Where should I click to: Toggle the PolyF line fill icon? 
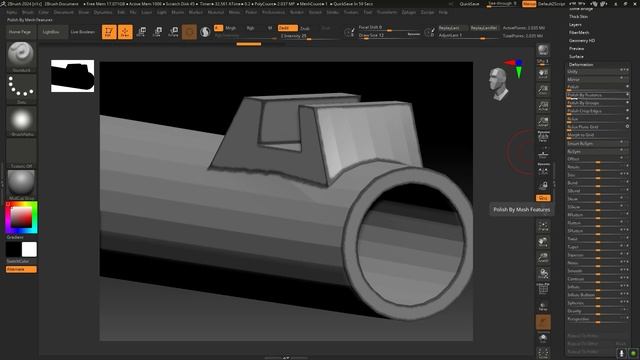[543, 289]
